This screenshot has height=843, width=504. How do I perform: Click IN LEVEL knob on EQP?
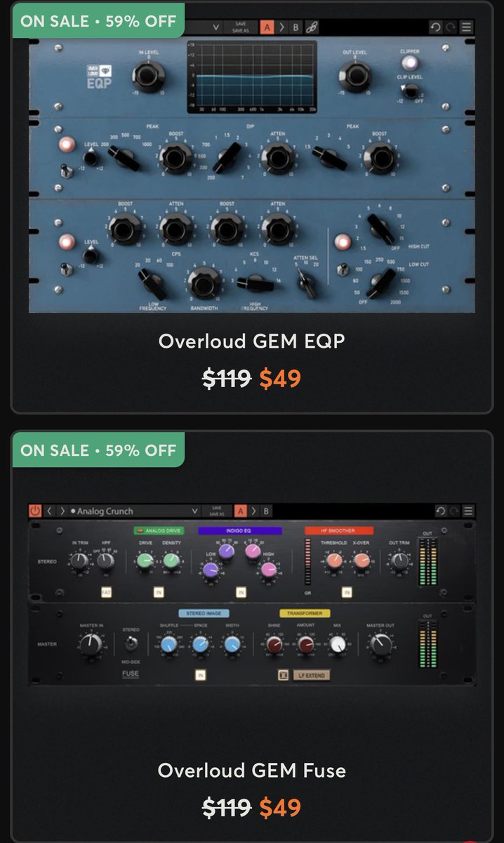(148, 76)
